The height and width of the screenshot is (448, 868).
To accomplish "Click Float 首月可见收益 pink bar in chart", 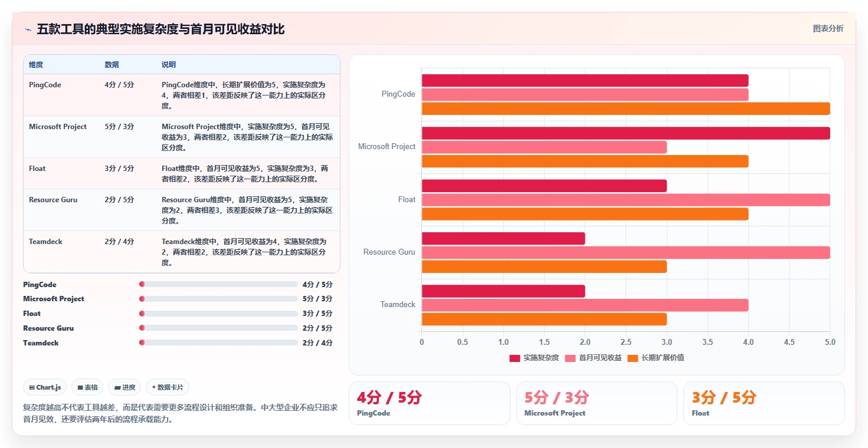I will [625, 200].
